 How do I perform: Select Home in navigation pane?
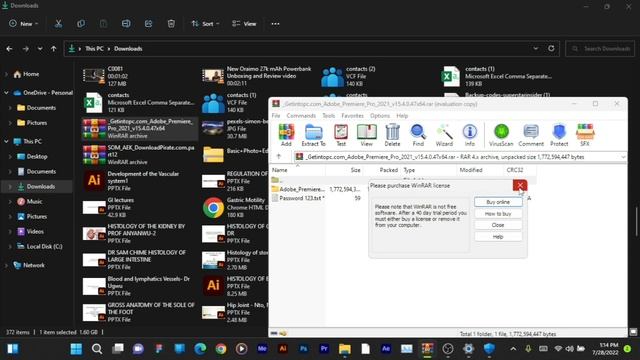pyautogui.click(x=31, y=74)
